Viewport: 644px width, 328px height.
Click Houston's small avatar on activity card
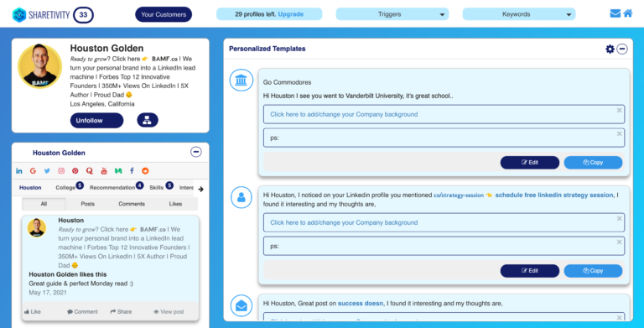[x=37, y=227]
